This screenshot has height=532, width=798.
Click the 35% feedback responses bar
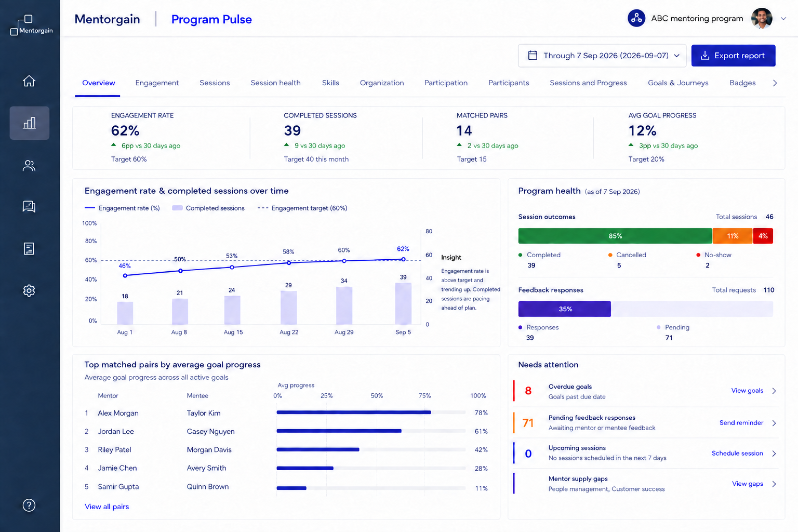tap(565, 309)
